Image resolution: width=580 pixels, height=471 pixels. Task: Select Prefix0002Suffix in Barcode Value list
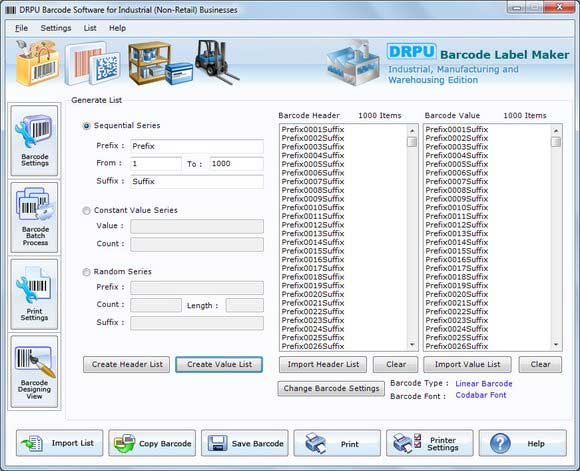pos(456,138)
